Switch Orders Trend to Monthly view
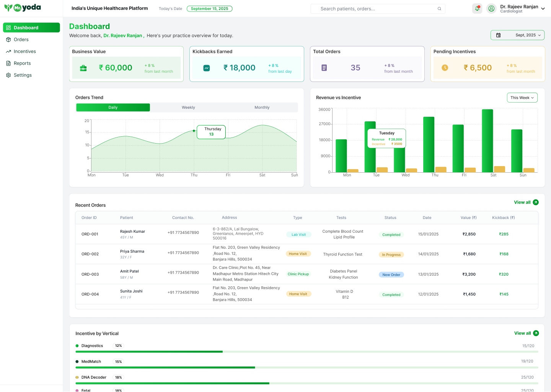This screenshot has height=392, width=551. [262, 108]
